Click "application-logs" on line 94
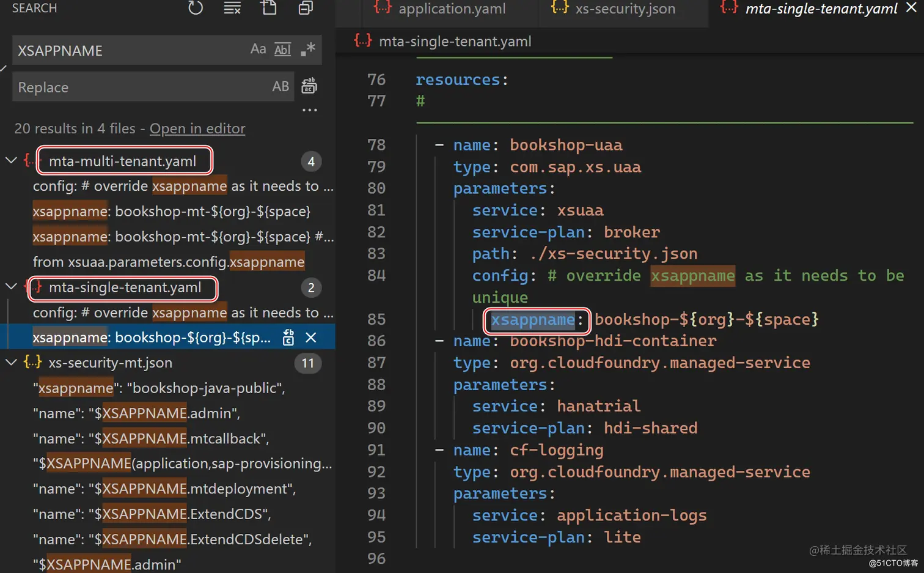This screenshot has width=924, height=573. (631, 516)
